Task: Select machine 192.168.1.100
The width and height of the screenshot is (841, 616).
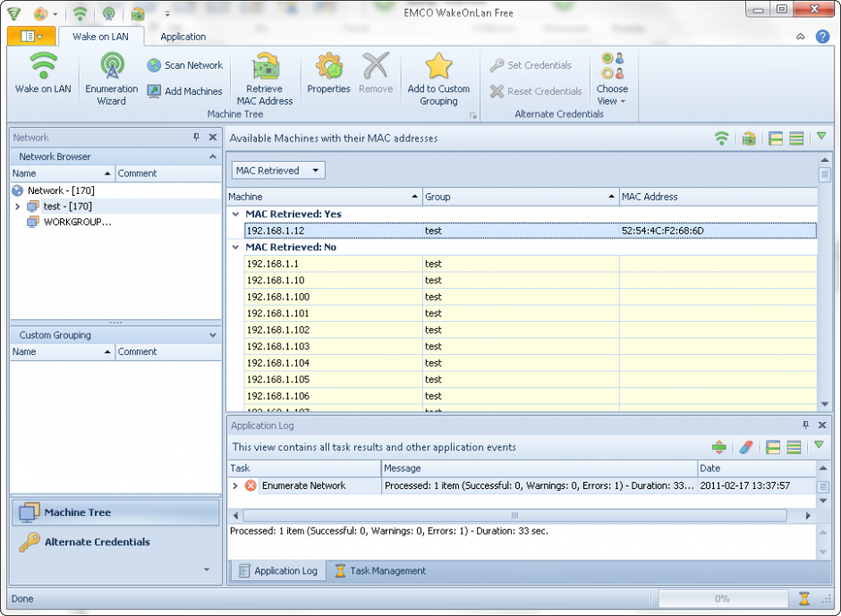Action: click(530, 297)
